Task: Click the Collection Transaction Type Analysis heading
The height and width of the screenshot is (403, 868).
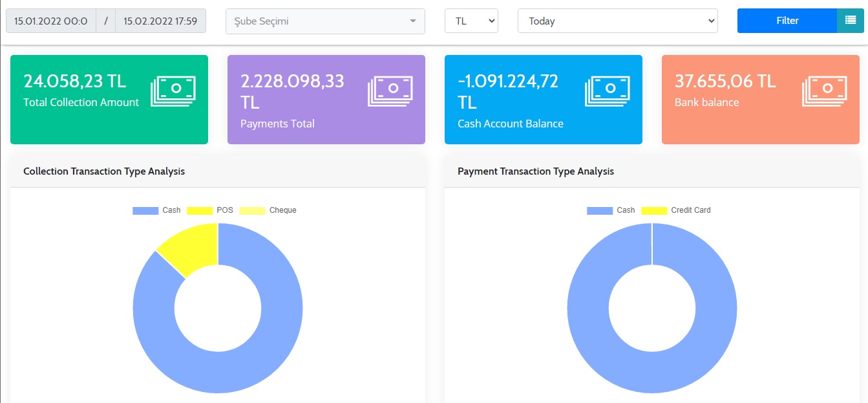Action: pyautogui.click(x=104, y=171)
